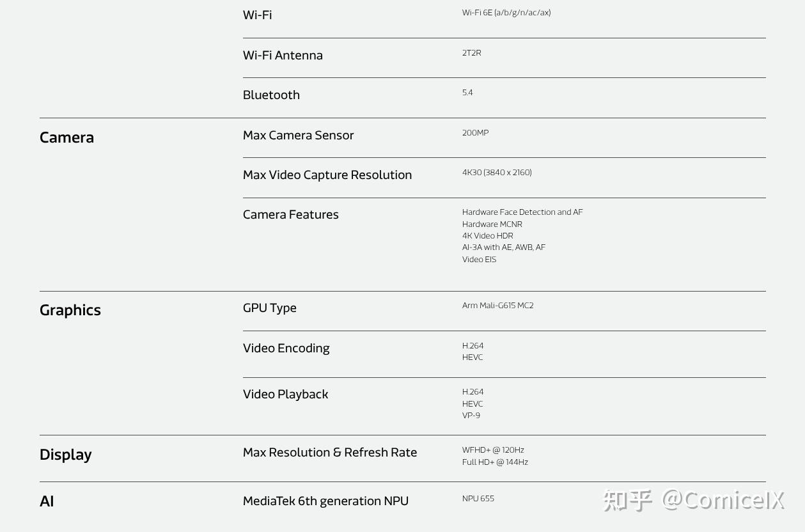
Task: Click the Display section heading
Action: point(66,455)
